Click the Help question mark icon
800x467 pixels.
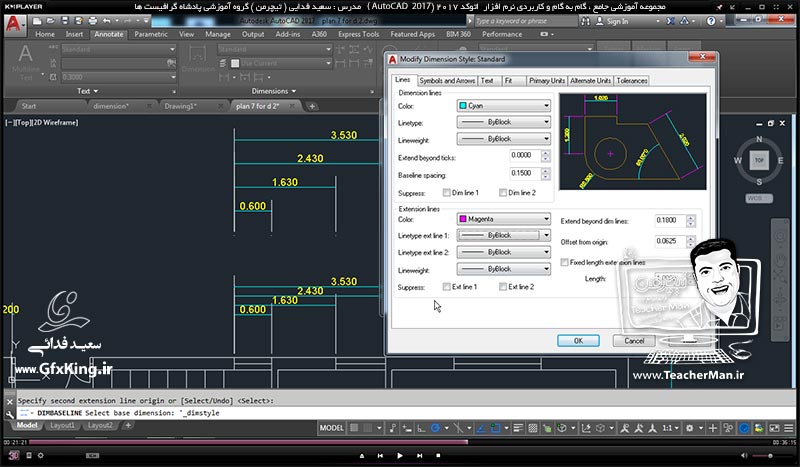tap(711, 21)
